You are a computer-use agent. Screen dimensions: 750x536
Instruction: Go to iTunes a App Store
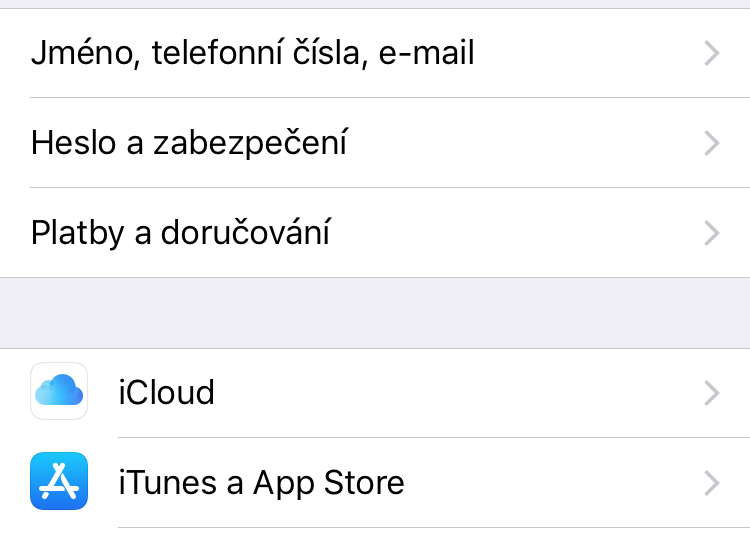point(261,483)
